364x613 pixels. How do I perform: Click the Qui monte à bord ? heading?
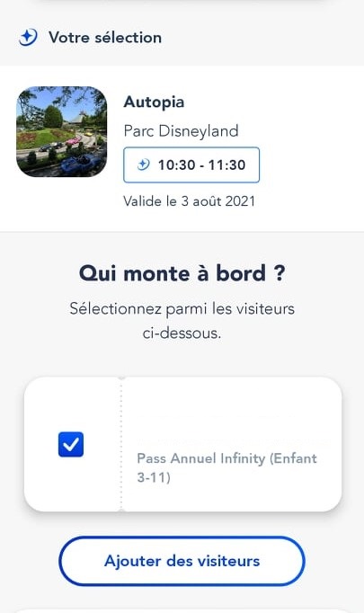tap(182, 273)
